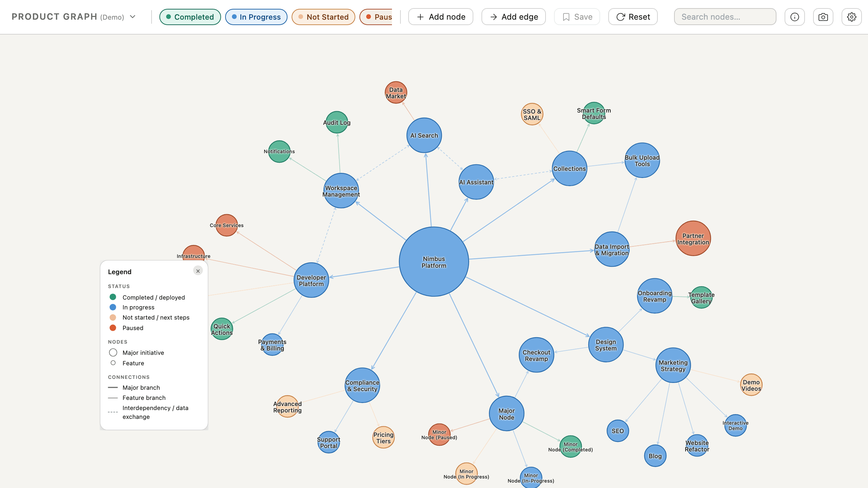868x488 pixels.
Task: Select the Nimbus Platform central node
Action: (434, 262)
